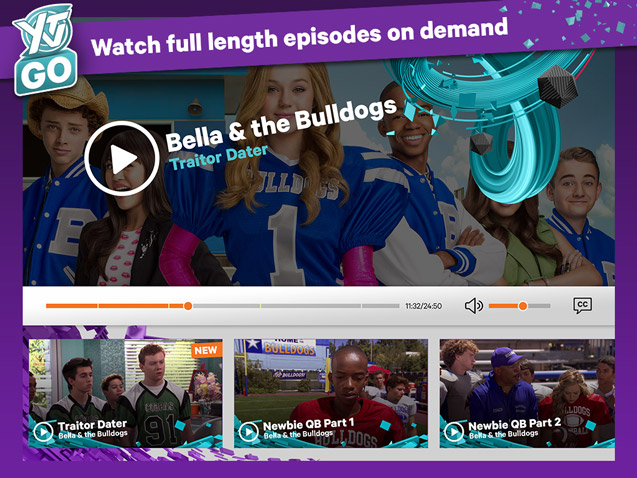Click 'Watch full length episodes on demand' heading
637x478 pixels.
coord(299,37)
